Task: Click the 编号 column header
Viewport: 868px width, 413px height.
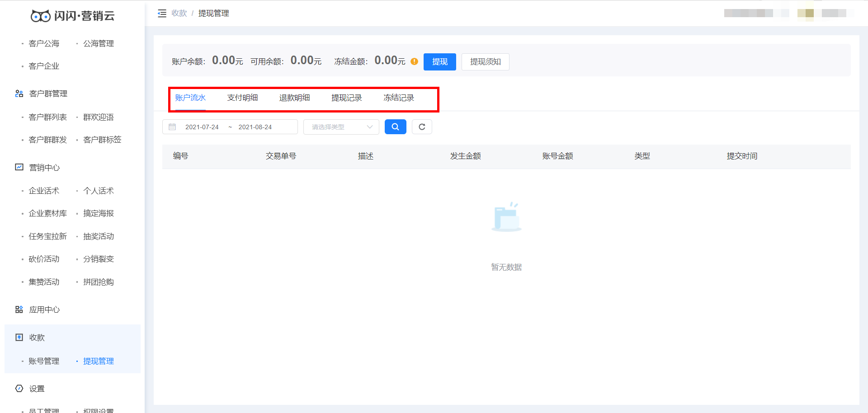Action: 180,156
